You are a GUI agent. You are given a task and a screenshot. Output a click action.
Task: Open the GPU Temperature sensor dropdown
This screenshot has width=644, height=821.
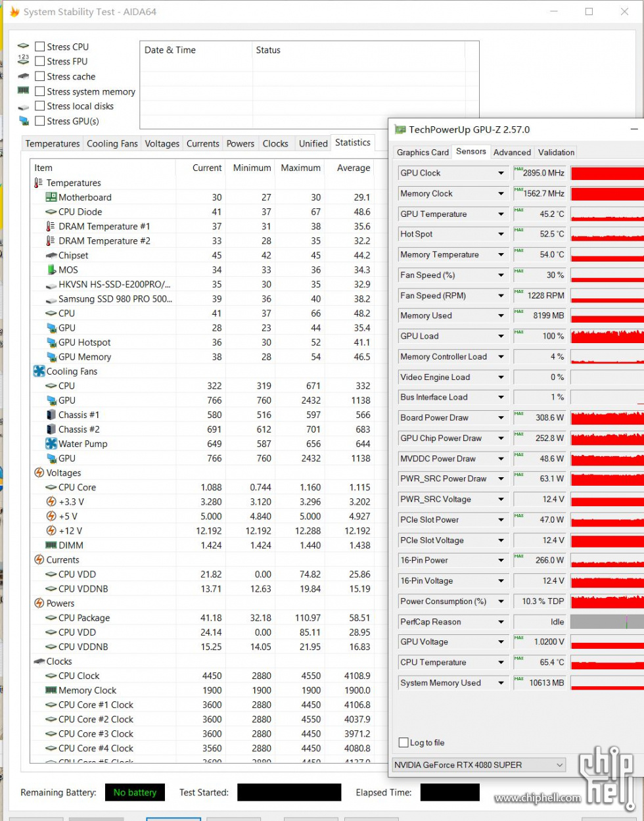[x=501, y=214]
